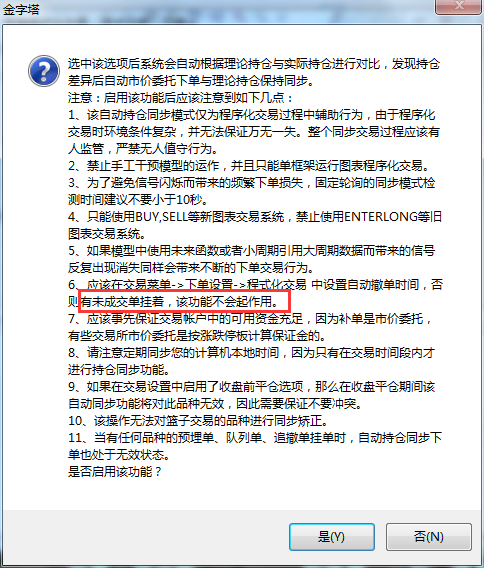Decline with the 否(N) button
Screen dimensions: 484x568
tap(429, 536)
